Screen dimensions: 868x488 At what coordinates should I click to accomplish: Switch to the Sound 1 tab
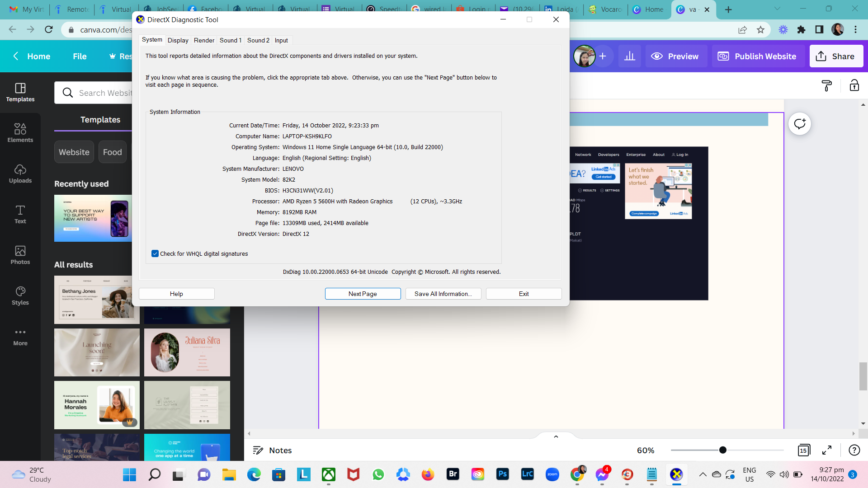click(231, 40)
